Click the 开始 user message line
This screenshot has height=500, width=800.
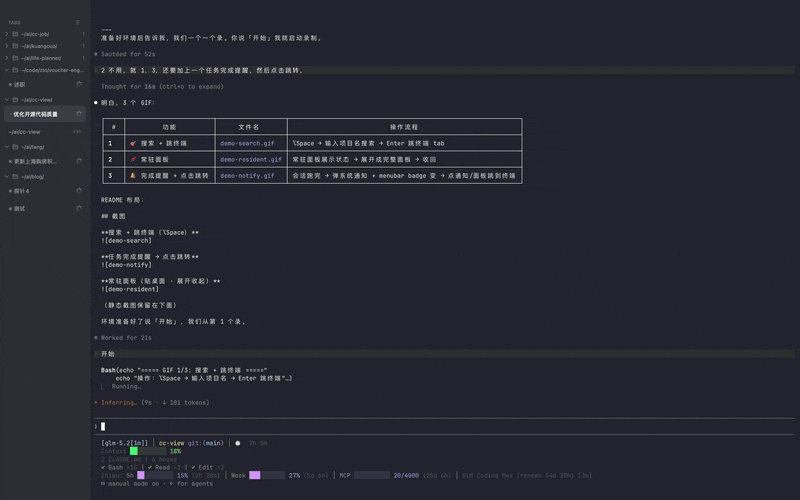click(444, 354)
